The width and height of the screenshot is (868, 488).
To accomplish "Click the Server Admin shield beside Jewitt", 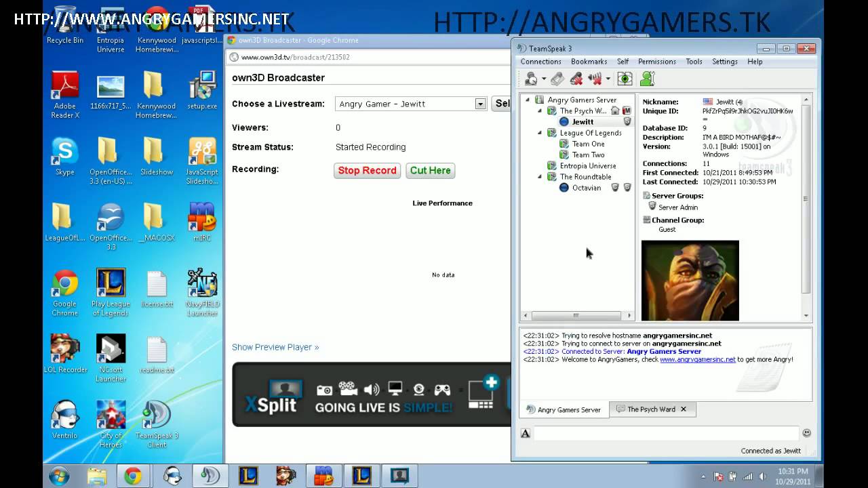I will coord(627,121).
